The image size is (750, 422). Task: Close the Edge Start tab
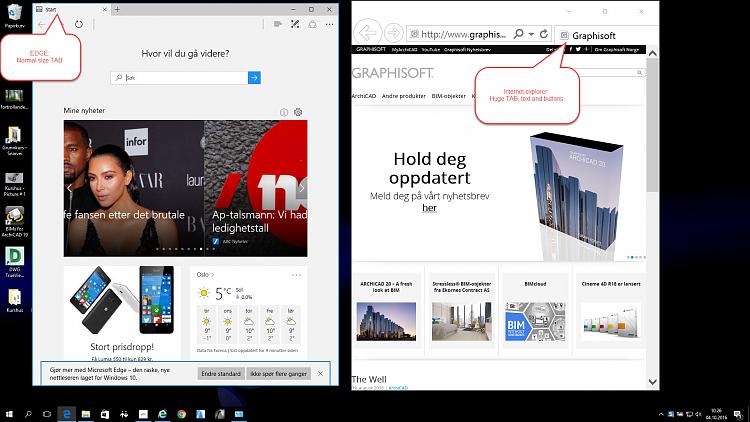(105, 9)
